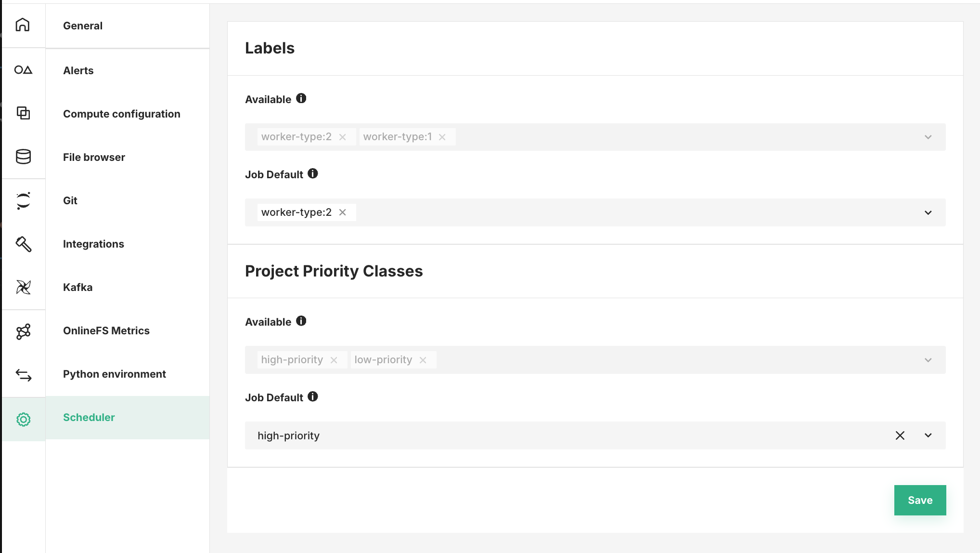Expand the Job Default priority dropdown
980x553 pixels.
click(928, 435)
